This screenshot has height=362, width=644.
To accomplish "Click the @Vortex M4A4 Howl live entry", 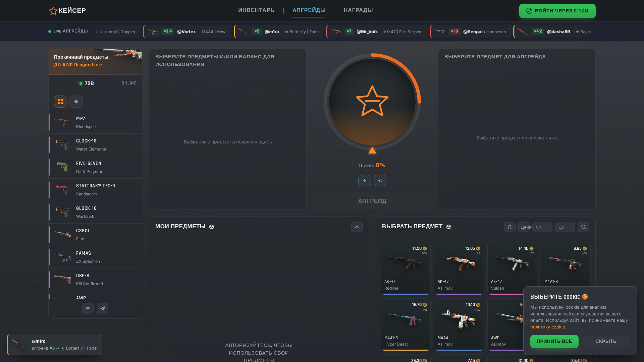I will click(x=187, y=32).
